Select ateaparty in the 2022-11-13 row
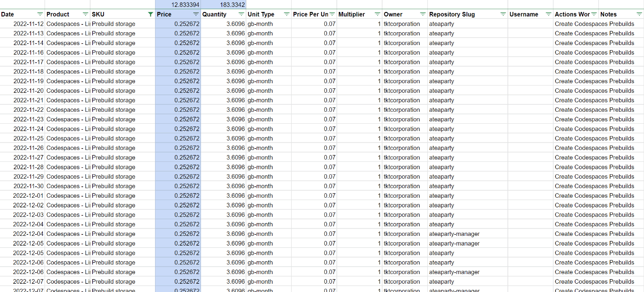This screenshot has width=644, height=292. (x=468, y=34)
